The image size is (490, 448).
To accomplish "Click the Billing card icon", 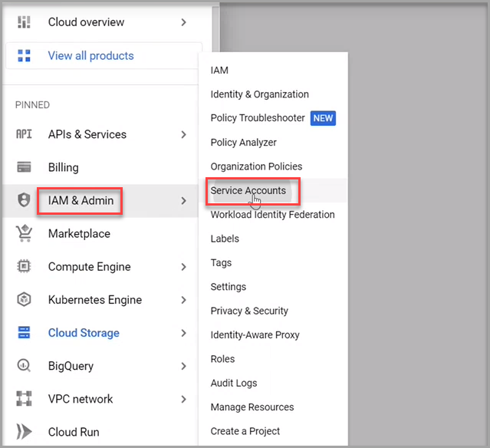I will coord(24,167).
